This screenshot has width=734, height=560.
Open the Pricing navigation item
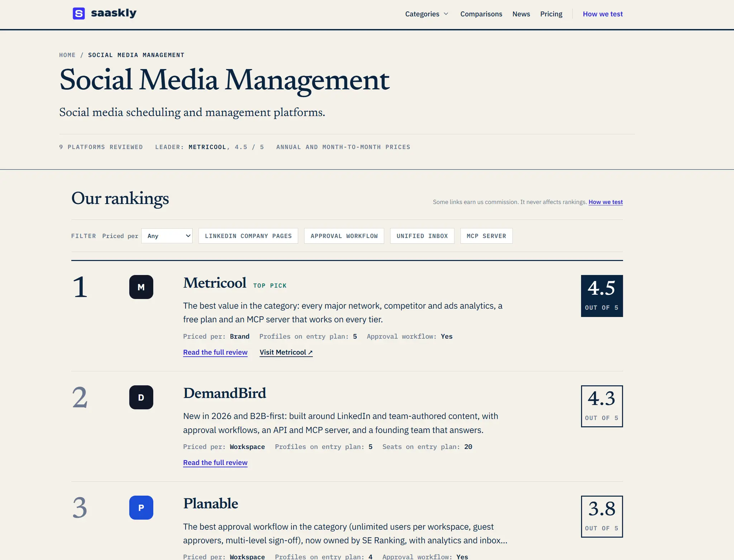tap(551, 14)
